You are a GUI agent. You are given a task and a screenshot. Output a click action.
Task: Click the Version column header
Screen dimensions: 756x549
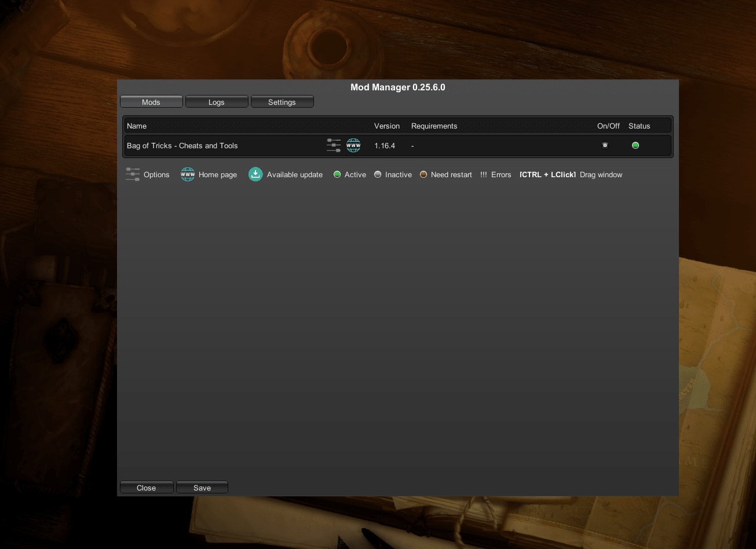[x=387, y=126]
